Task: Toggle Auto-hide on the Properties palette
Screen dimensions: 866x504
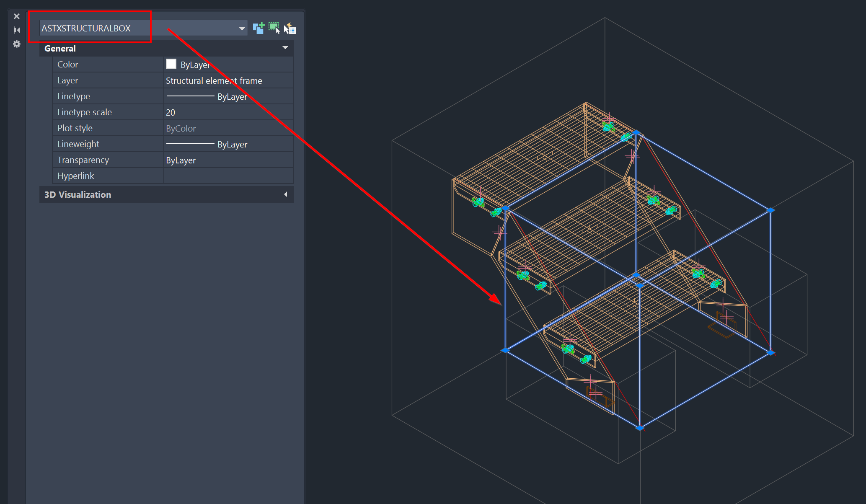Action: click(17, 30)
